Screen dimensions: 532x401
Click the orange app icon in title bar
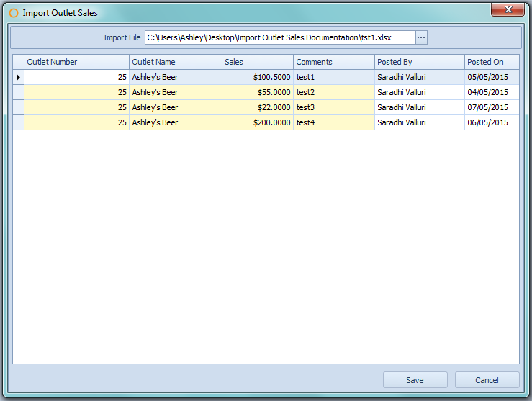tap(13, 13)
